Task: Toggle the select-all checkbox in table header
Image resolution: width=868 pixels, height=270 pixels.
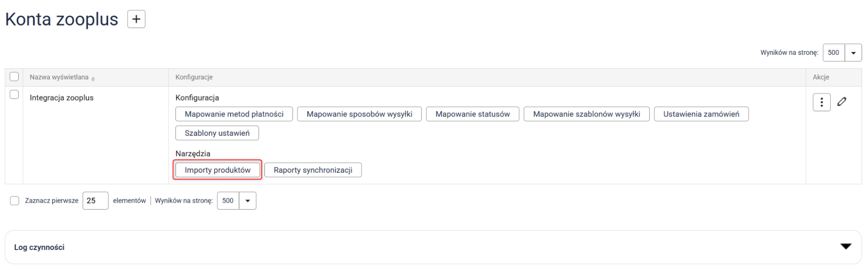Action: tap(14, 77)
